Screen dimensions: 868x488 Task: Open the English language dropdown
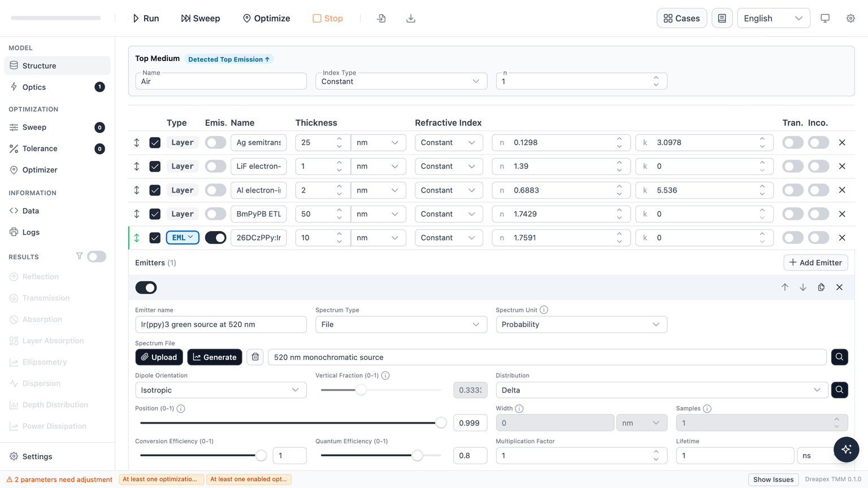coord(773,18)
